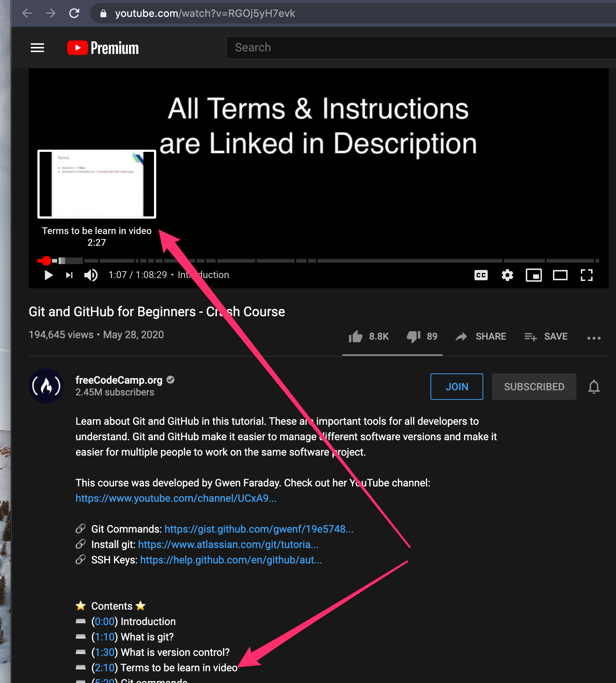Enter fullscreen mode
The image size is (616, 683).
pyautogui.click(x=586, y=275)
